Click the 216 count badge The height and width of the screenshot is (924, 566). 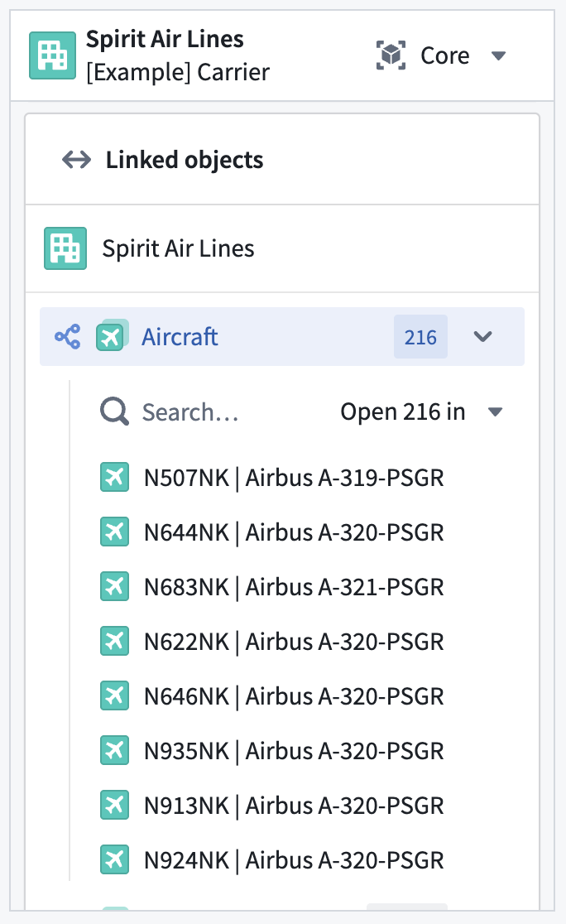tap(420, 336)
